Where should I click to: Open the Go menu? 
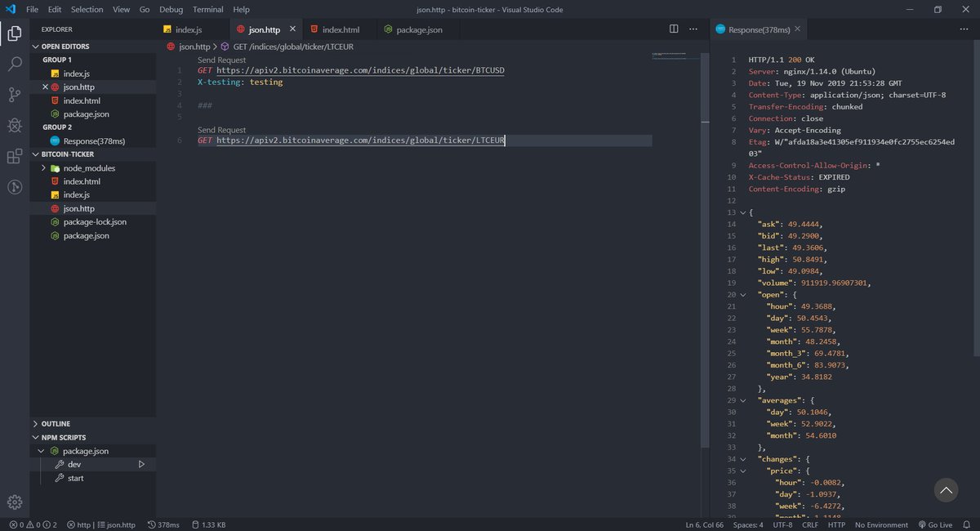click(x=145, y=9)
